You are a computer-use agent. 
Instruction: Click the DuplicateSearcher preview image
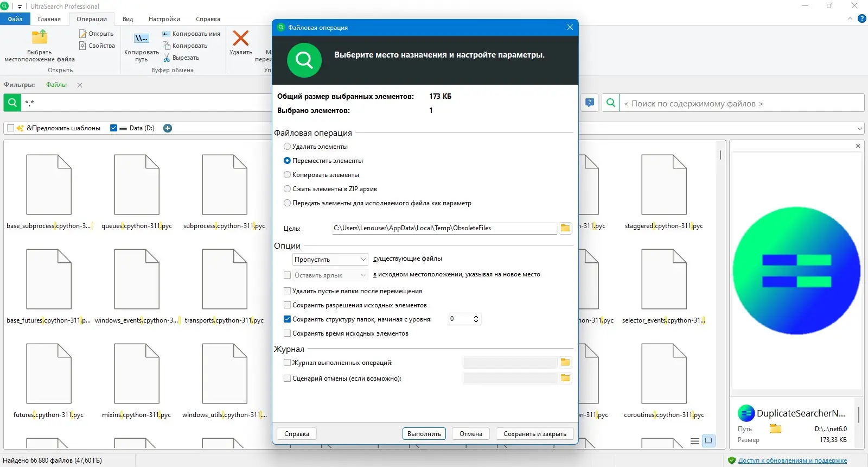click(x=796, y=270)
